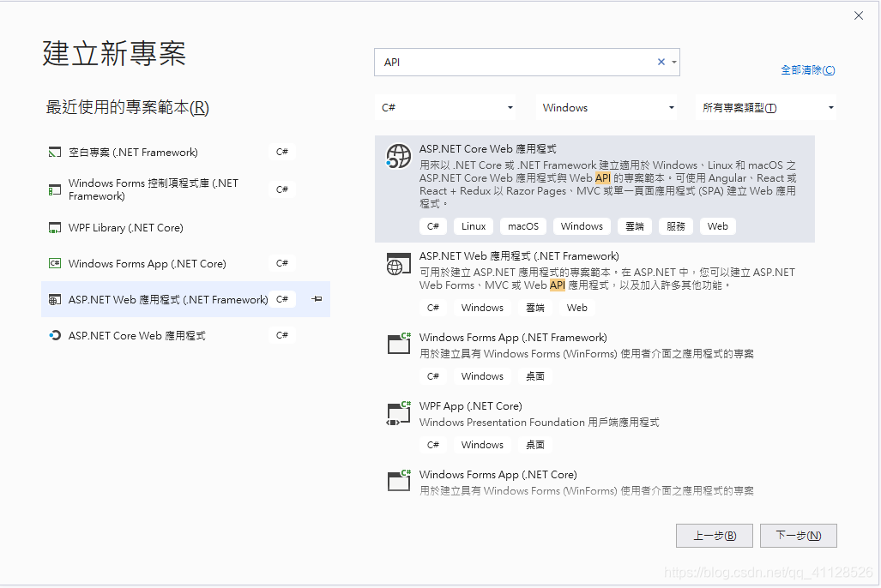Click C# tag under WPF App (.NET Core)
The height and width of the screenshot is (588, 881).
(432, 445)
